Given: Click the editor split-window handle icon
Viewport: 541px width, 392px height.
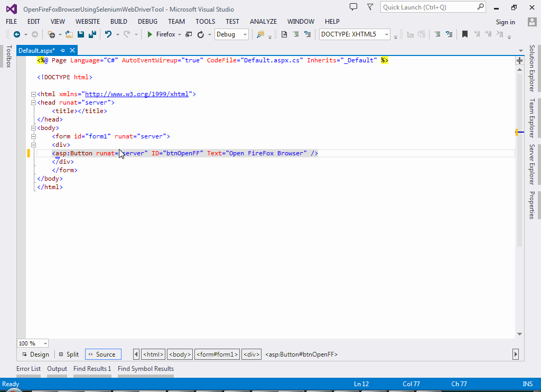Looking at the screenshot, I should click(x=519, y=61).
